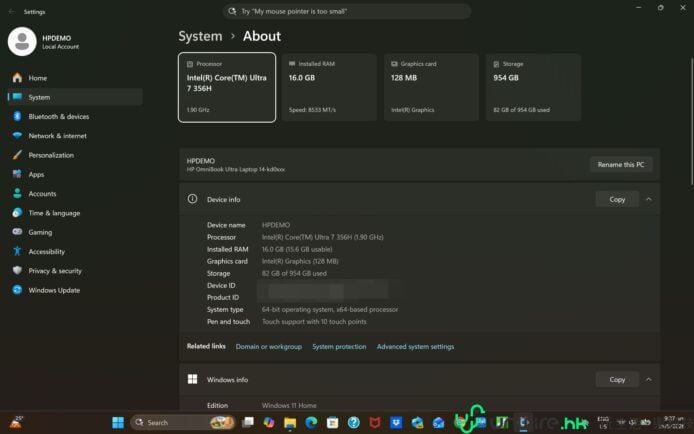This screenshot has height=434, width=694.
Task: Open the Windows Start menu
Action: [118, 422]
